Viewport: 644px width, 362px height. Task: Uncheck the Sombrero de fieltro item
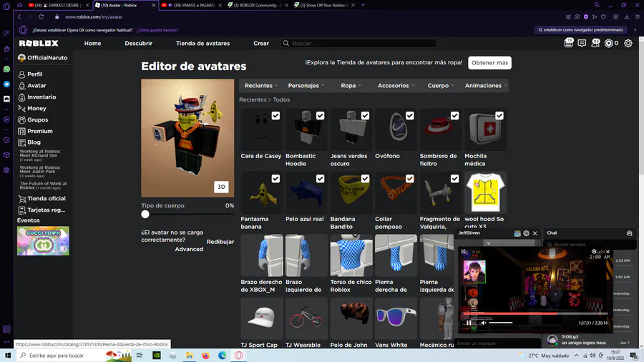click(x=454, y=116)
